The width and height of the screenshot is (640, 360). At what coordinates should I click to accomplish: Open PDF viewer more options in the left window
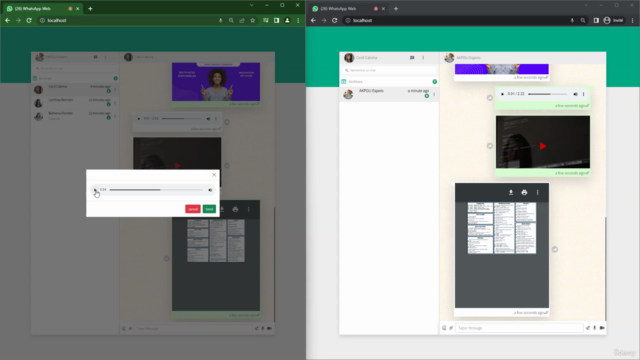tap(249, 209)
